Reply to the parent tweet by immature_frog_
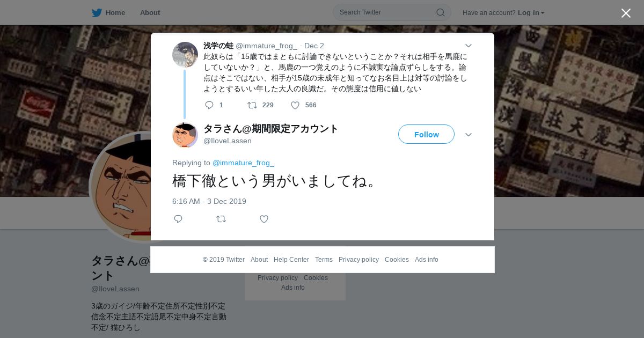This screenshot has width=644, height=338. [209, 105]
